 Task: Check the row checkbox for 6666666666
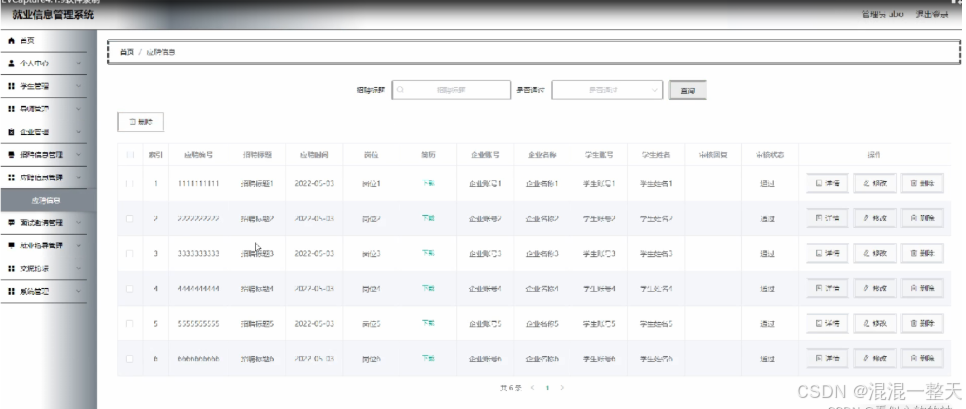[129, 358]
